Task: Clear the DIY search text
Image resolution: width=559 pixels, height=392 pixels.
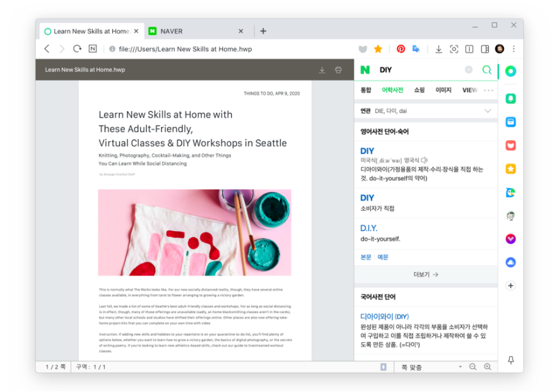Action: [469, 70]
